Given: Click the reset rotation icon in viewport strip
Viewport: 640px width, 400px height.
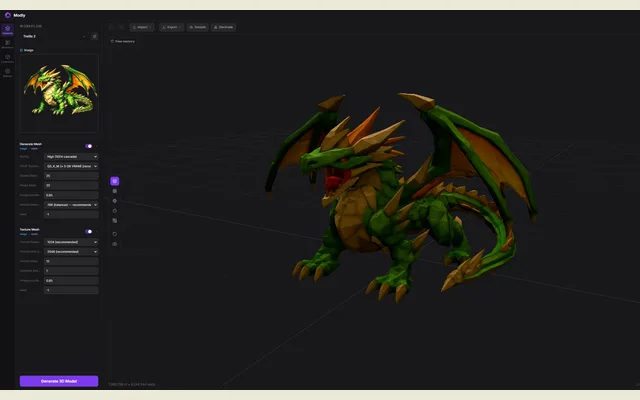Looking at the screenshot, I should click(115, 234).
